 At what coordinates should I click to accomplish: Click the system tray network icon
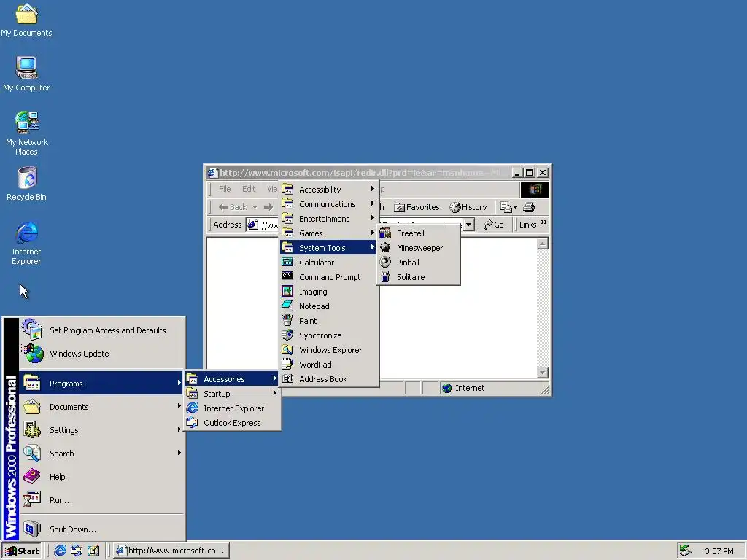[x=685, y=551]
